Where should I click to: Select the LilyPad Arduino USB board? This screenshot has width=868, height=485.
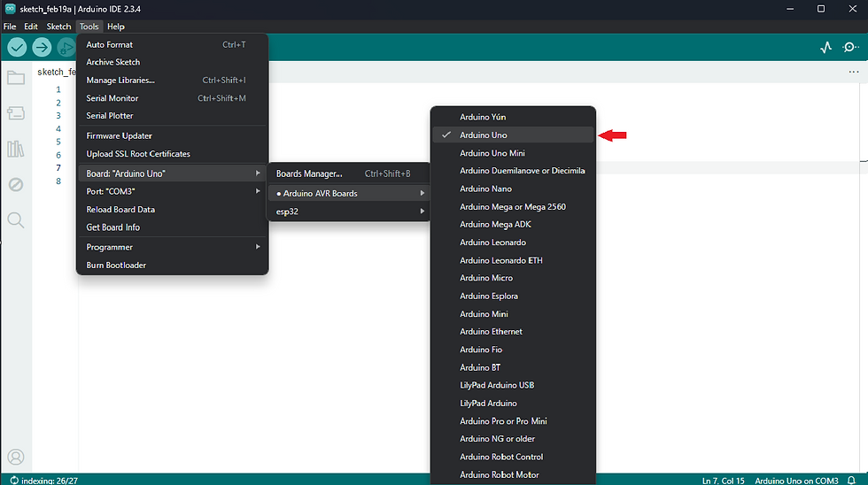pyautogui.click(x=513, y=386)
